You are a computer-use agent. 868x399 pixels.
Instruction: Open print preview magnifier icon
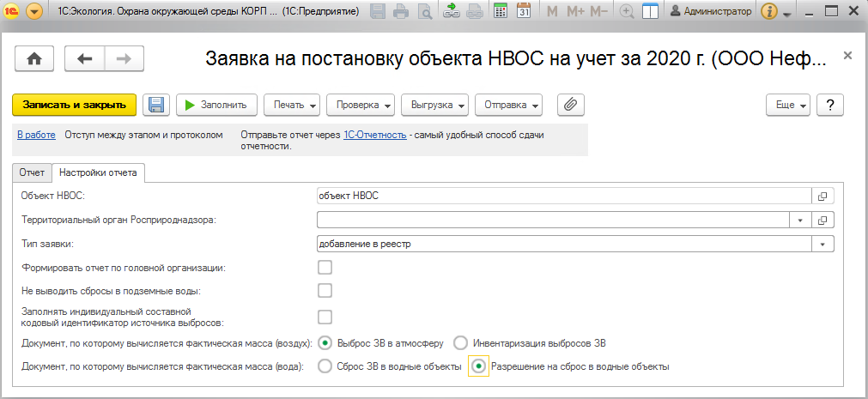[x=425, y=10]
